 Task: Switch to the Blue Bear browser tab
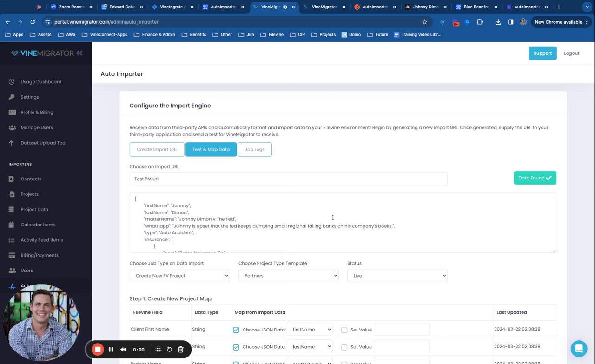click(x=476, y=7)
